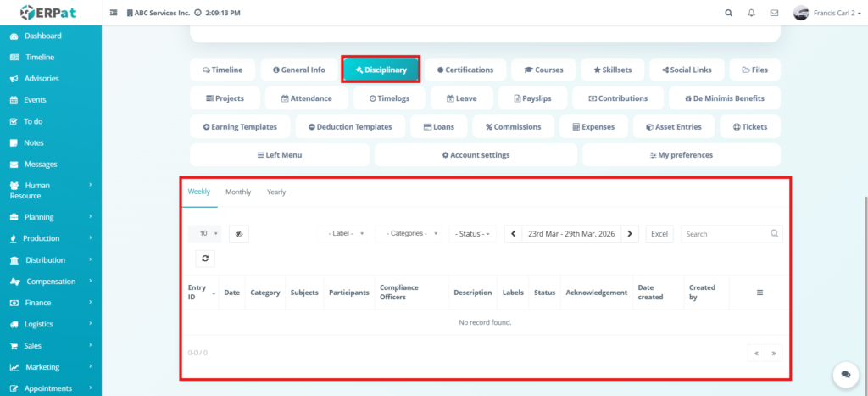Click the table column menu icon
Image resolution: width=868 pixels, height=396 pixels.
[x=759, y=293]
